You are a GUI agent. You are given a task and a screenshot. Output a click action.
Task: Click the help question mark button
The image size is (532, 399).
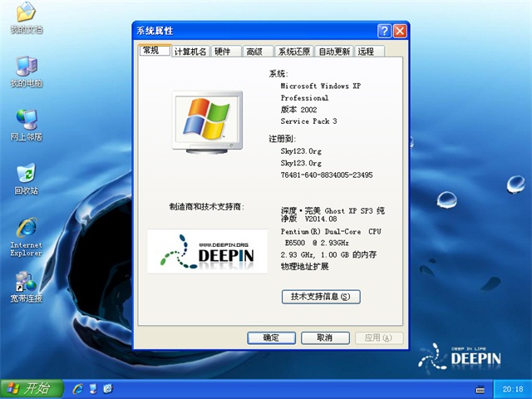[x=384, y=31]
